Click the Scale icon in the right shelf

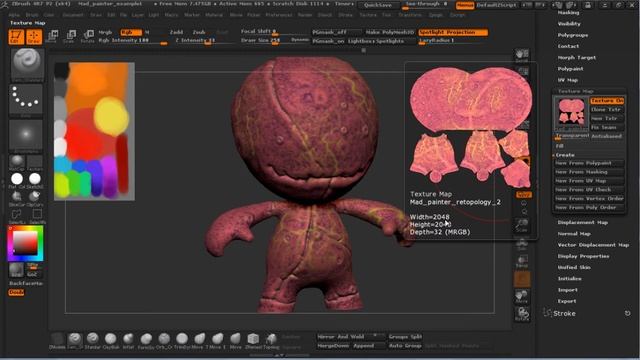[522, 226]
